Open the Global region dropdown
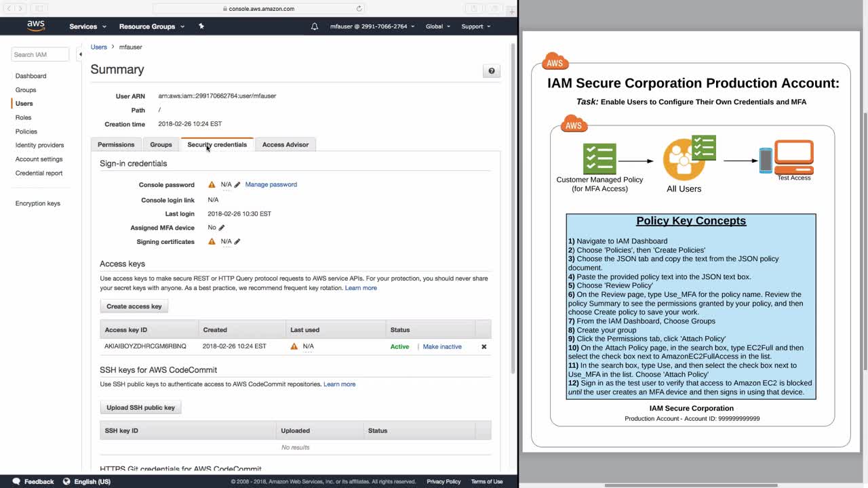Viewport: 868px width, 488px height. pos(437,26)
